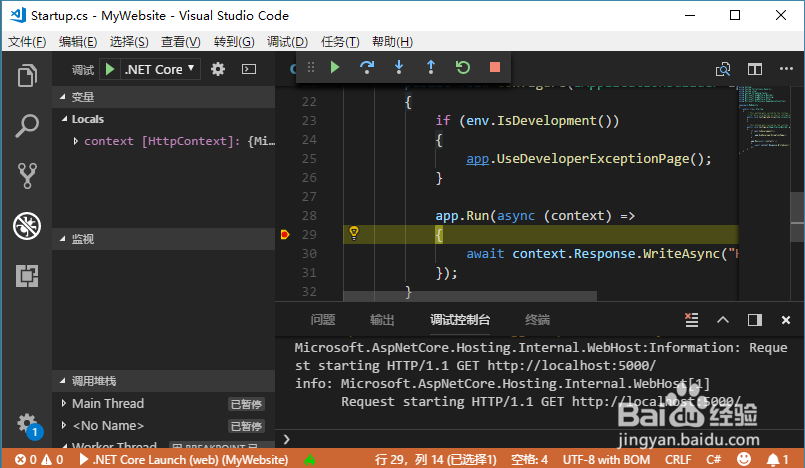This screenshot has width=805, height=468.
Task: Click the line 29 column 14 indicator
Action: 435,459
